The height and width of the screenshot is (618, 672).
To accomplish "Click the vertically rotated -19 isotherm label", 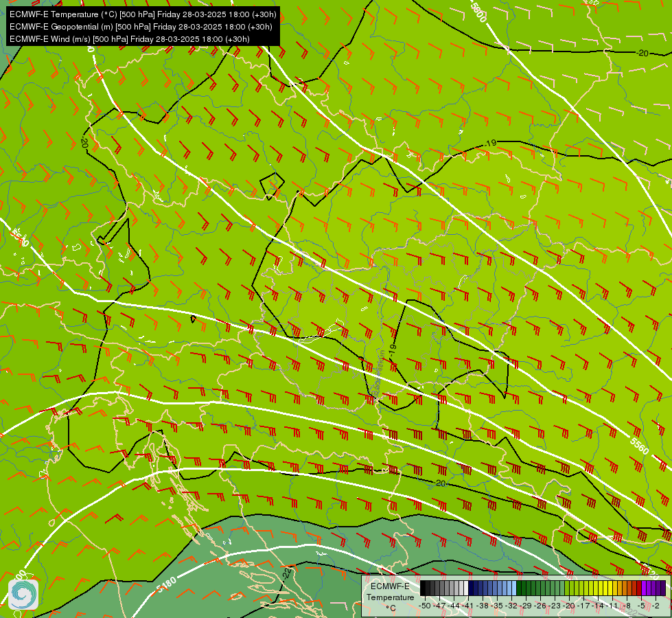I will coord(393,350).
